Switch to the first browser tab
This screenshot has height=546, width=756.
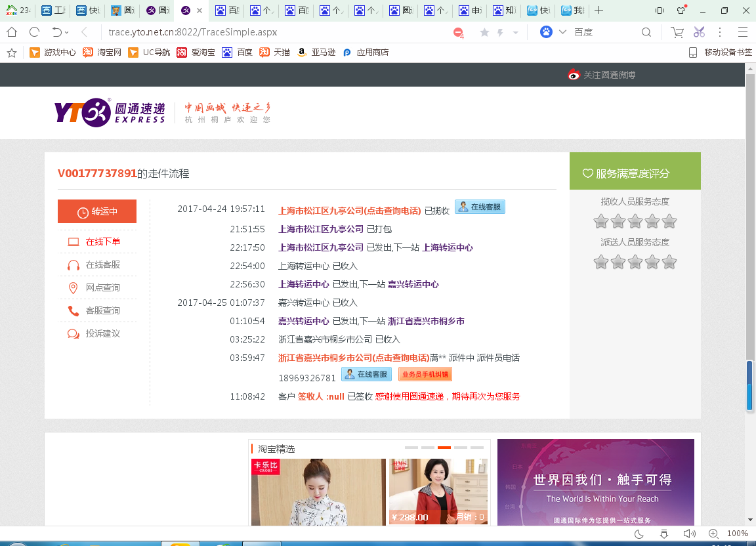click(x=18, y=10)
